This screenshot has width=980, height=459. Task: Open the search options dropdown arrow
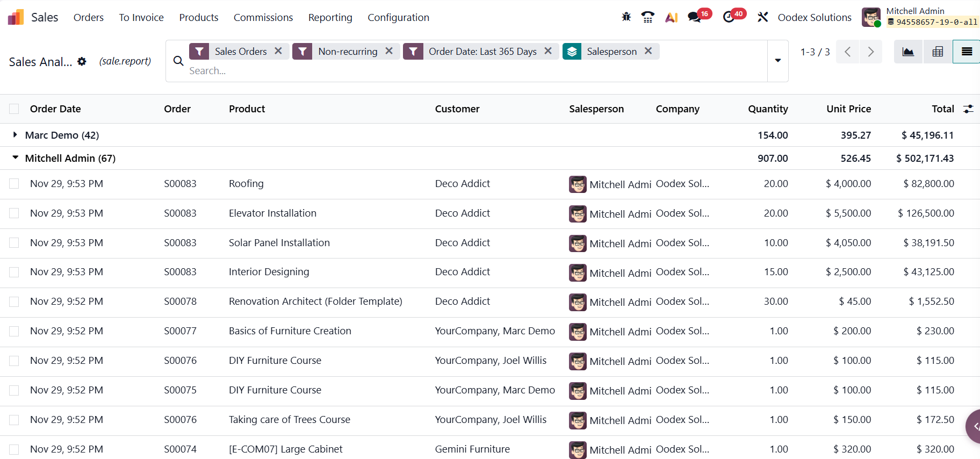777,61
